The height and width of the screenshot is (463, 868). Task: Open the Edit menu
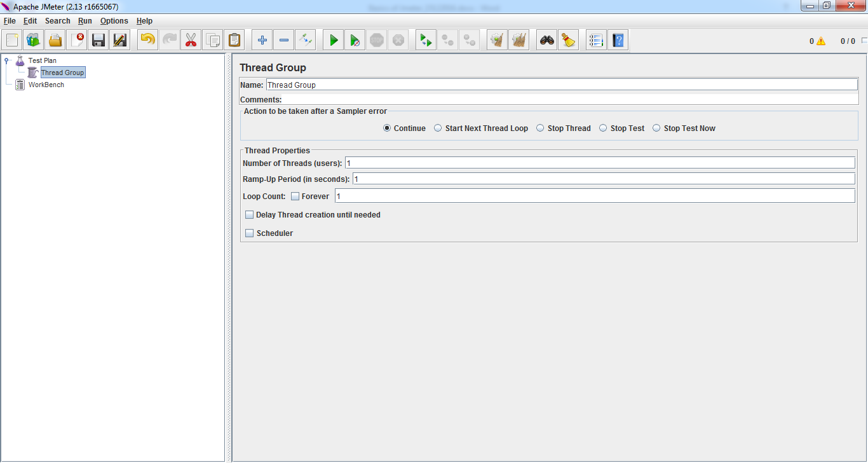[x=30, y=21]
